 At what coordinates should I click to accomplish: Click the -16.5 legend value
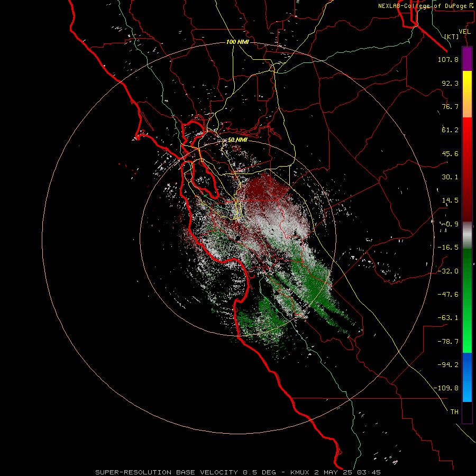(x=448, y=248)
